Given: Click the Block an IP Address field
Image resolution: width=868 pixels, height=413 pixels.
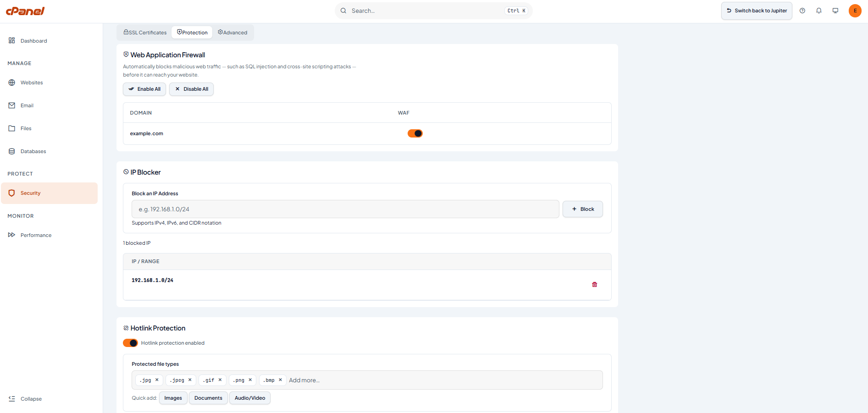Looking at the screenshot, I should pyautogui.click(x=345, y=209).
